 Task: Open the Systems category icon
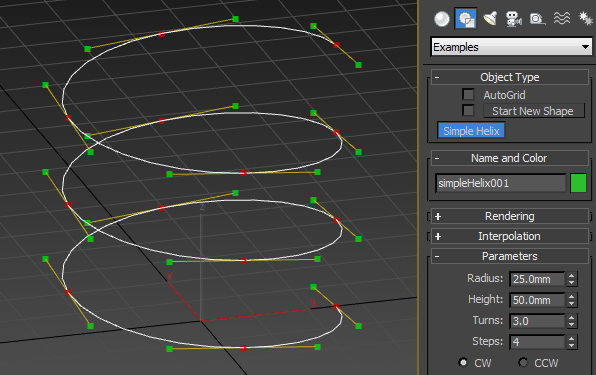[x=585, y=19]
